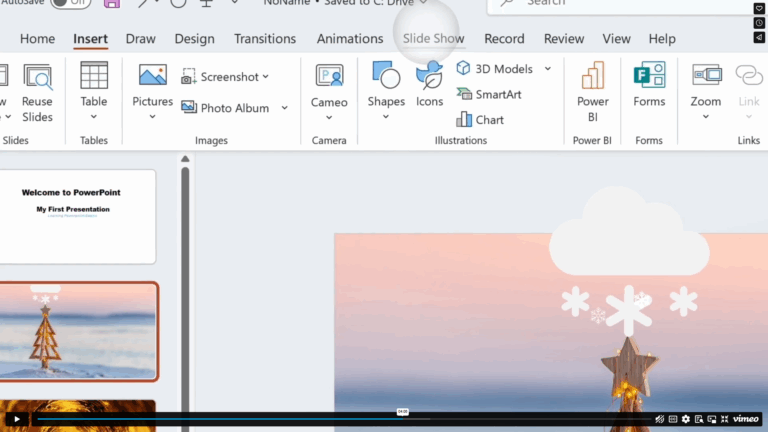
Task: Open the Slide Show tab
Action: click(x=433, y=39)
